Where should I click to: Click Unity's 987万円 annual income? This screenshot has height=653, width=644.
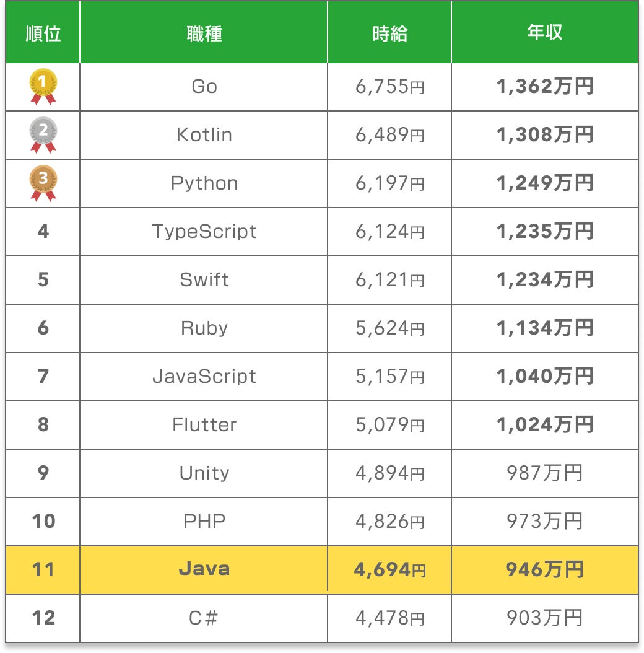click(x=544, y=473)
